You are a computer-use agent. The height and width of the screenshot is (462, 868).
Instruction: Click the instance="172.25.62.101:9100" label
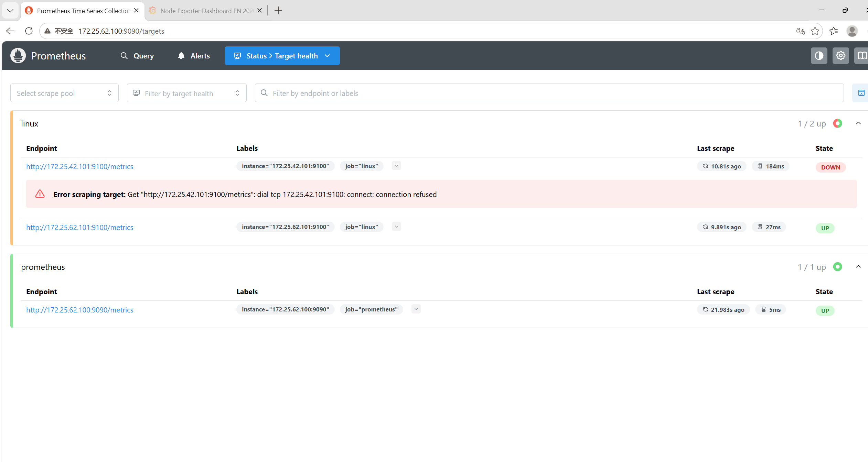point(285,227)
